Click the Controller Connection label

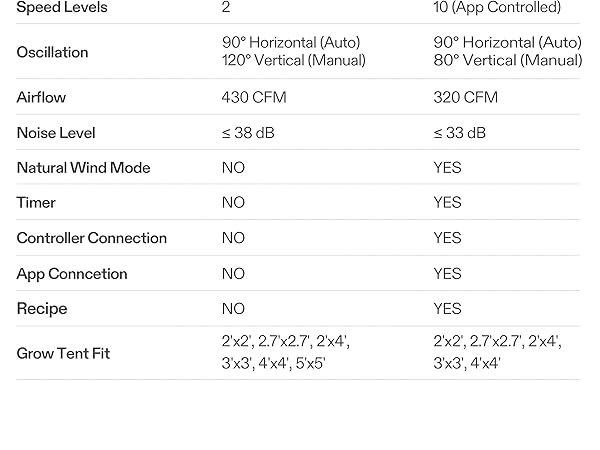tap(91, 238)
